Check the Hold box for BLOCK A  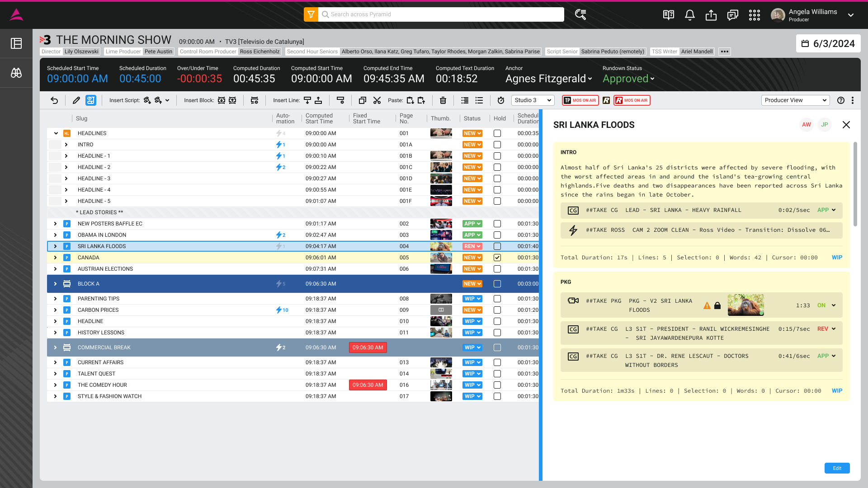[497, 284]
